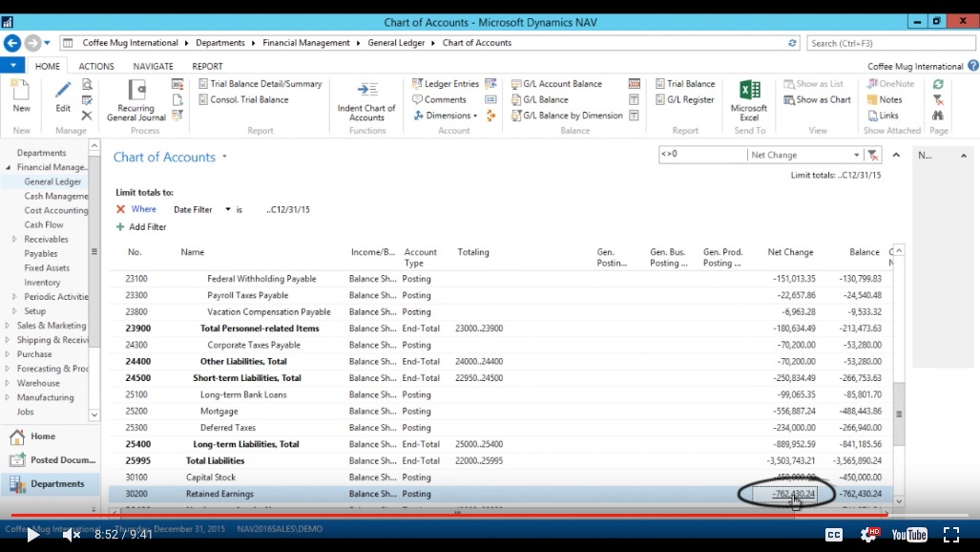This screenshot has height=552, width=980.
Task: Run the Trial Balance report
Action: (684, 84)
